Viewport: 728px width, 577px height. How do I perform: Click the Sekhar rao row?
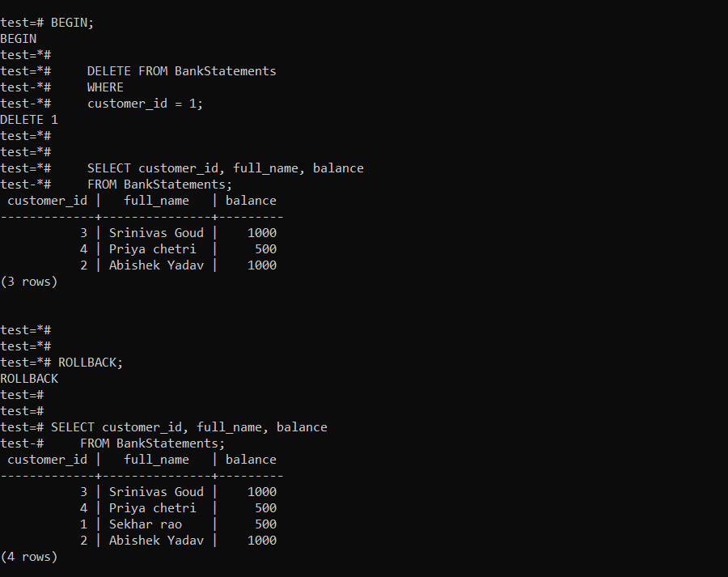point(146,524)
